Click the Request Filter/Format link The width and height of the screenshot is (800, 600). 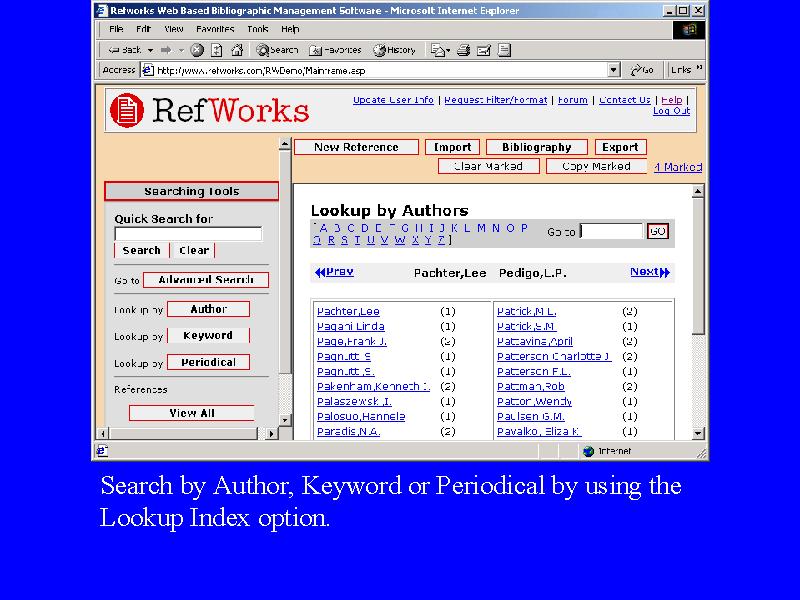(x=495, y=100)
